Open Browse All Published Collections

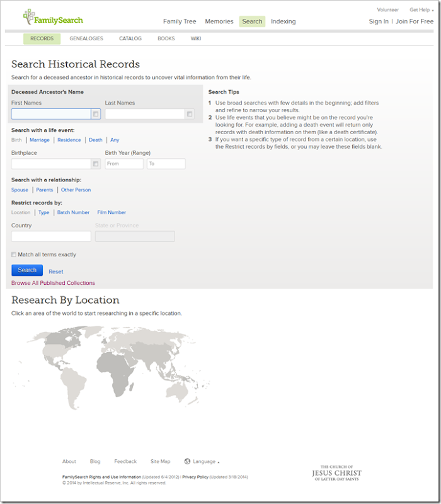click(53, 283)
